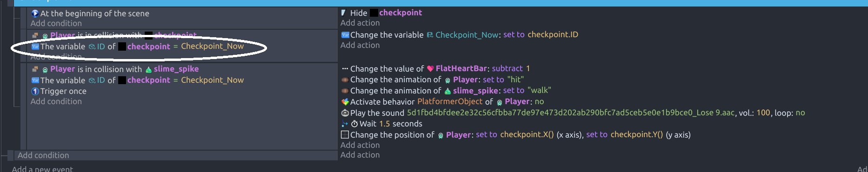This screenshot has height=172, width=868.
Task: Select the Checkpoint_Now value in circled condition
Action: click(212, 46)
